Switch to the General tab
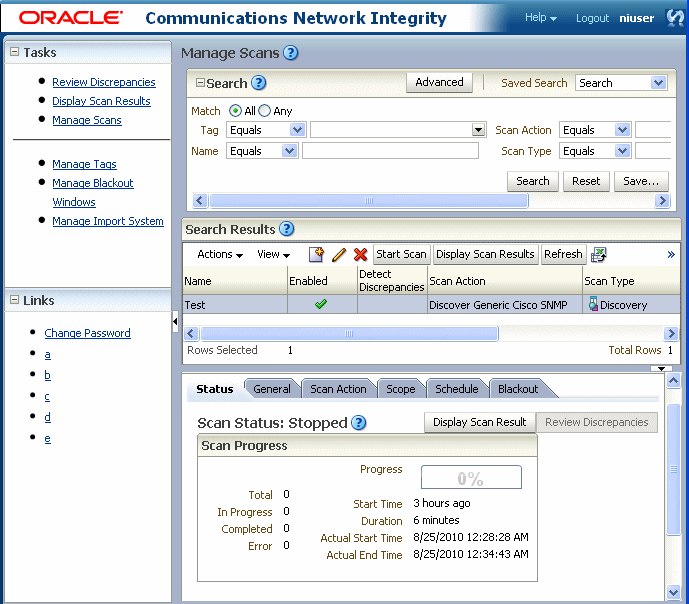This screenshot has height=604, width=689. [x=272, y=389]
